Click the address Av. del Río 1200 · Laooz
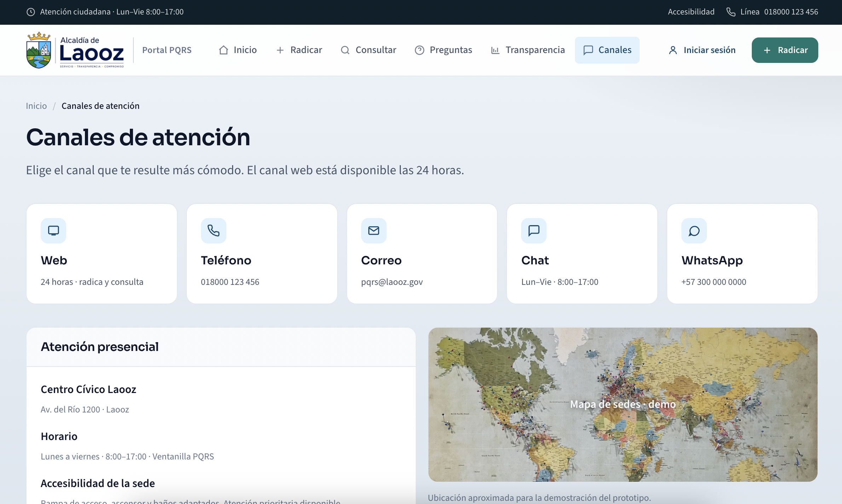Viewport: 842px width, 504px height. coord(85,410)
